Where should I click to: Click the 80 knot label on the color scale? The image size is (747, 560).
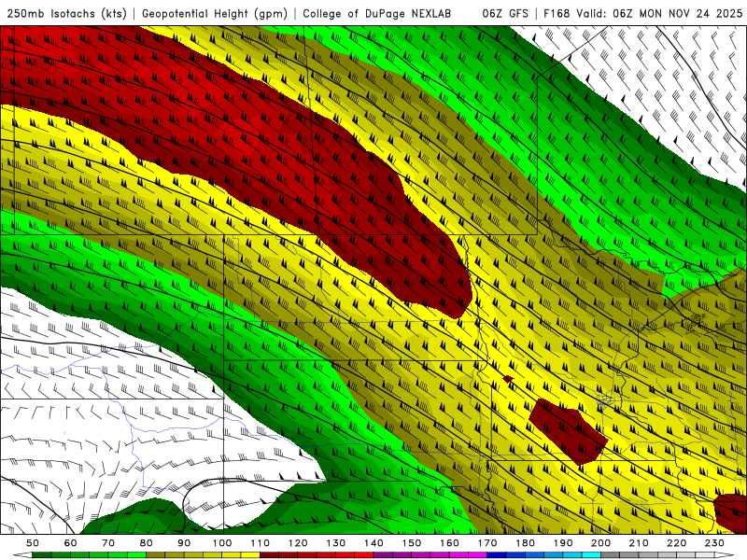[146, 543]
